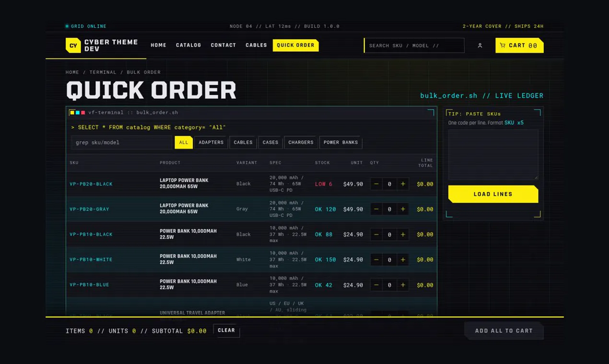609x364 pixels.
Task: Increase quantity for VP-PB10-BLUE
Action: click(x=403, y=285)
